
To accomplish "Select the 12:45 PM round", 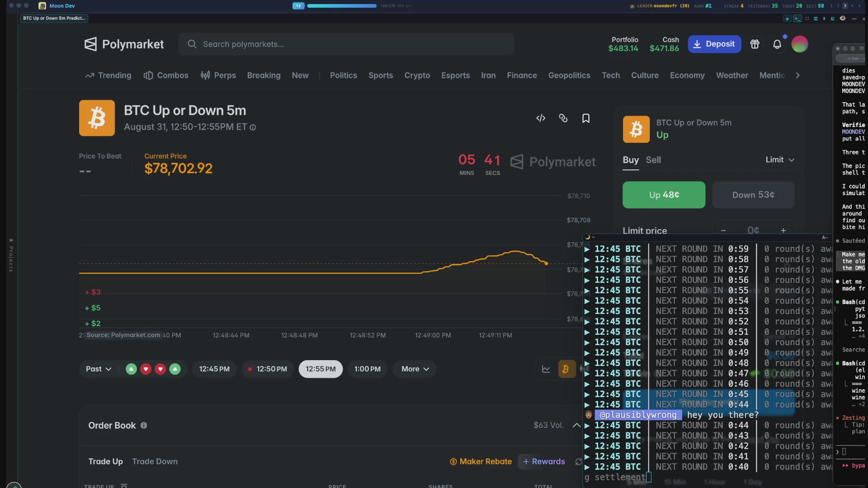I will pos(214,369).
